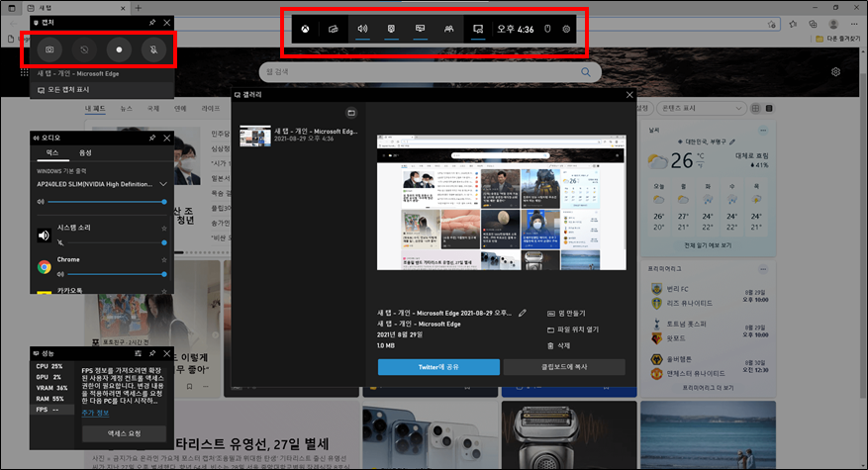Open Xbox Social from the people icon

click(x=449, y=30)
